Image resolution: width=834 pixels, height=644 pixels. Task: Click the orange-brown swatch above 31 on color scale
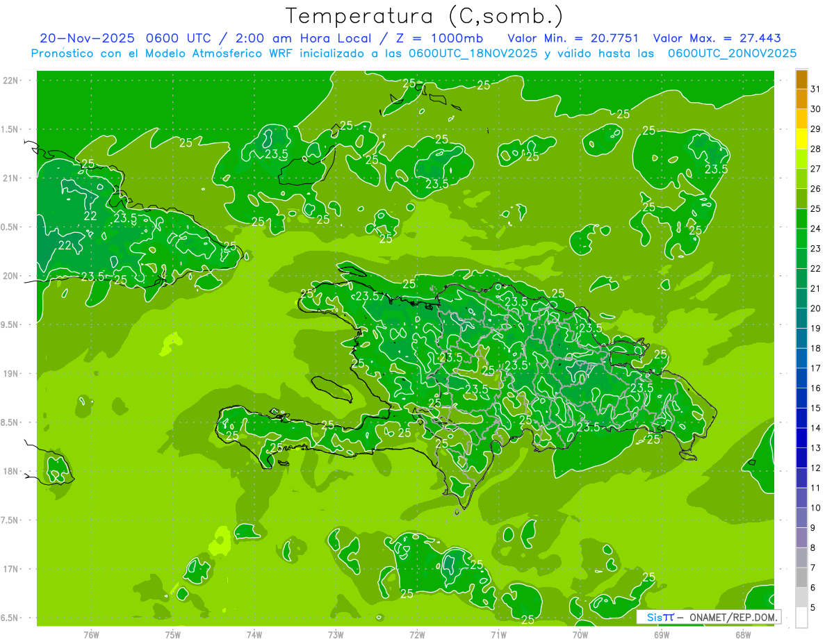click(801, 79)
